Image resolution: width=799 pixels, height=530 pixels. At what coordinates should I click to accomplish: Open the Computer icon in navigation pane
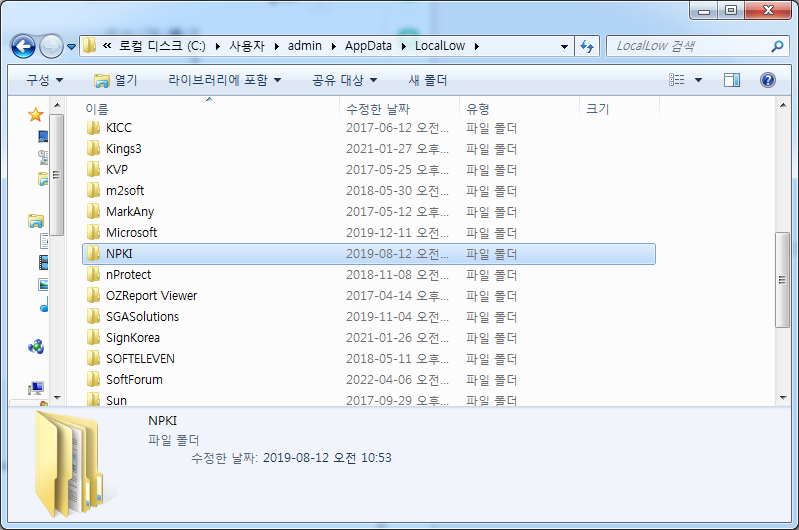36,388
